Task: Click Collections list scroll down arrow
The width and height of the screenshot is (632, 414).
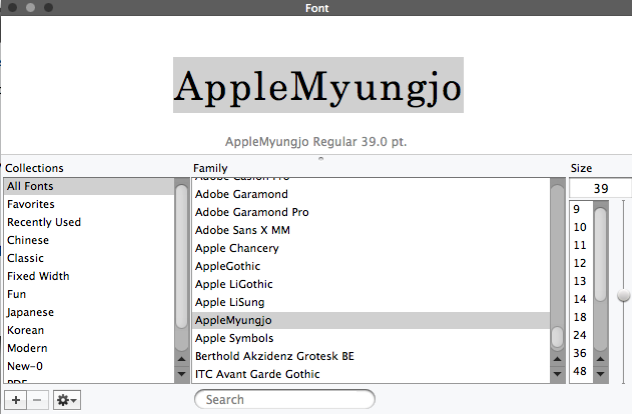Action: pyautogui.click(x=181, y=374)
